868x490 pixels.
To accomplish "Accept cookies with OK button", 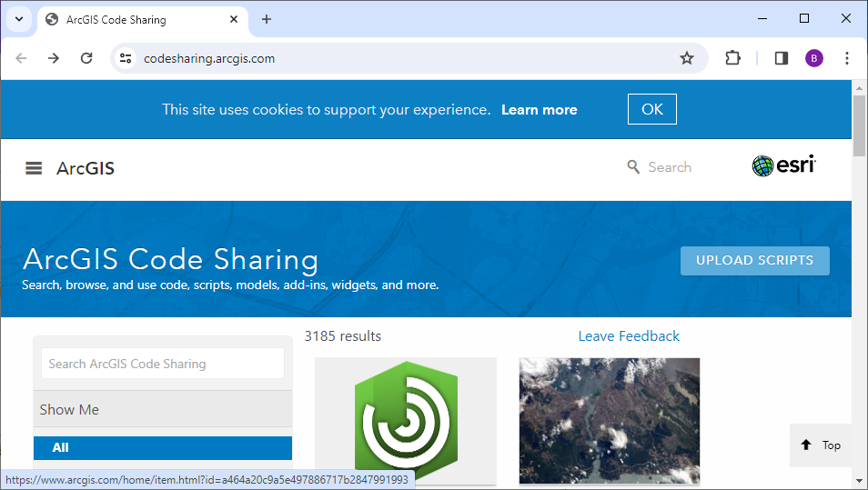I will (652, 109).
